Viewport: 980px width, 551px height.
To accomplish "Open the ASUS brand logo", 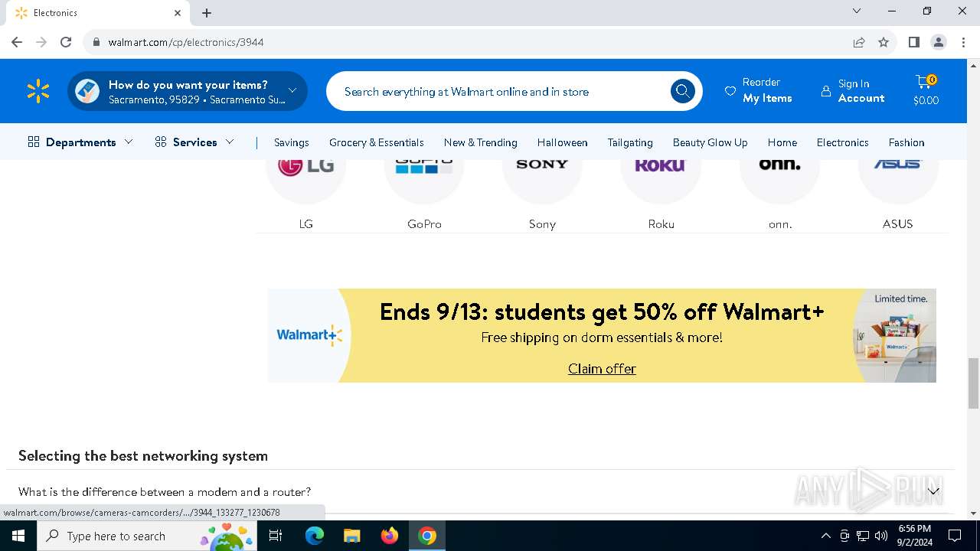I will (x=898, y=164).
